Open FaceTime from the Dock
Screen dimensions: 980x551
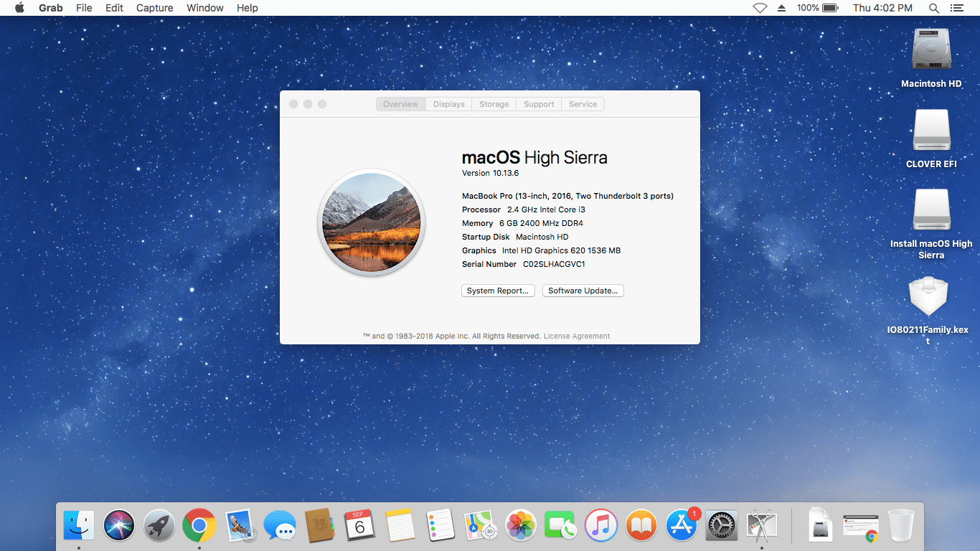[561, 526]
